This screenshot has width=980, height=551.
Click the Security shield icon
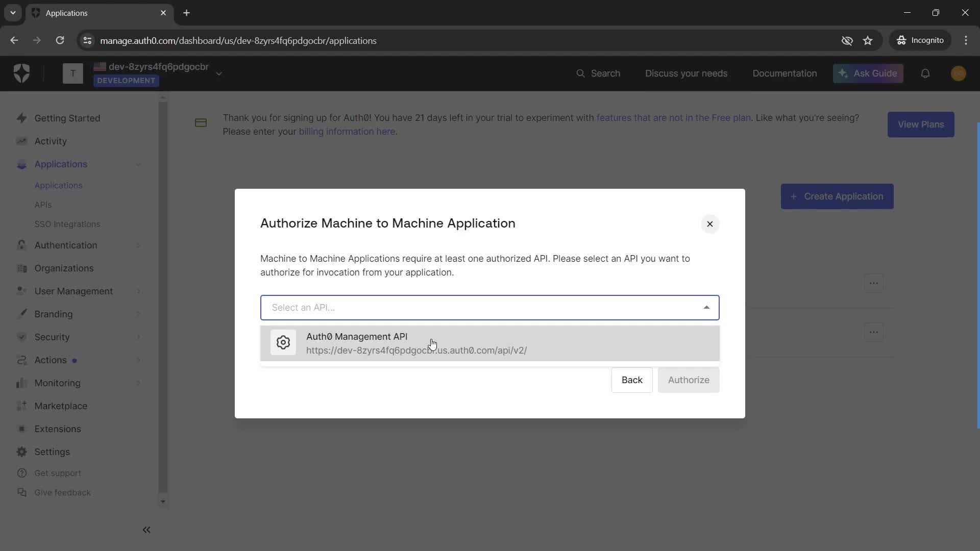pos(21,337)
